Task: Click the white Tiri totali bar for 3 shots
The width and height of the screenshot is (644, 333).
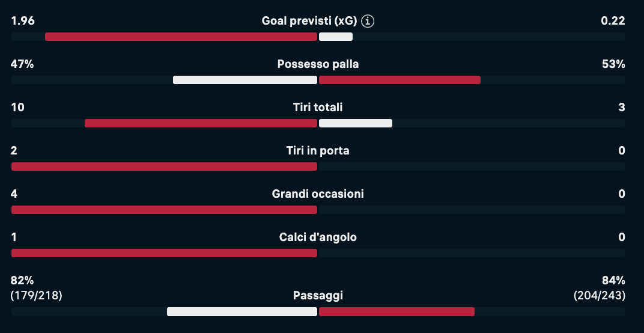Action: pyautogui.click(x=356, y=123)
